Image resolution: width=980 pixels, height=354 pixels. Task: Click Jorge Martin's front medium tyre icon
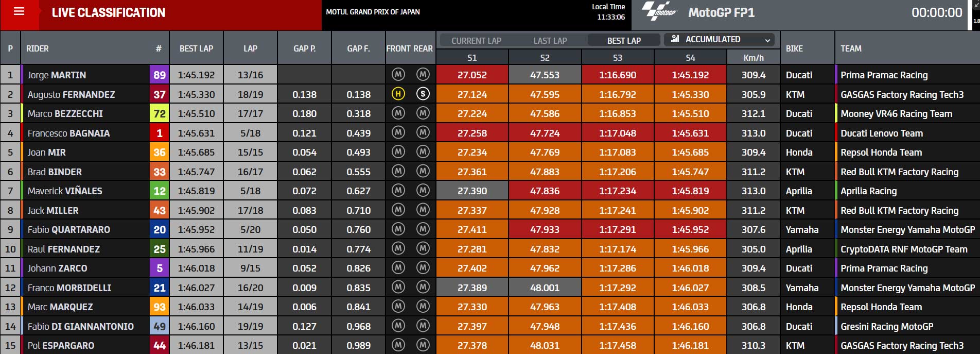(x=398, y=75)
